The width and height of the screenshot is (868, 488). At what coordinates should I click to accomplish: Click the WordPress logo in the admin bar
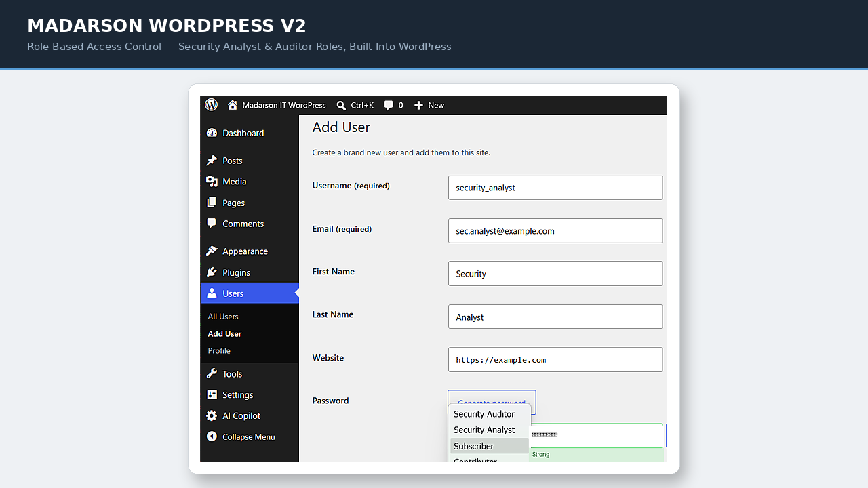(212, 105)
